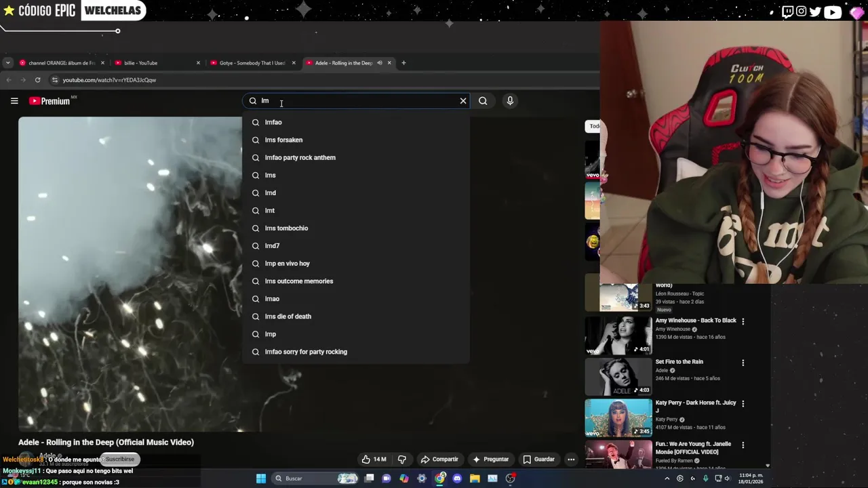Choose the 'lmd7' suggestion
This screenshot has height=488, width=868.
point(356,245)
